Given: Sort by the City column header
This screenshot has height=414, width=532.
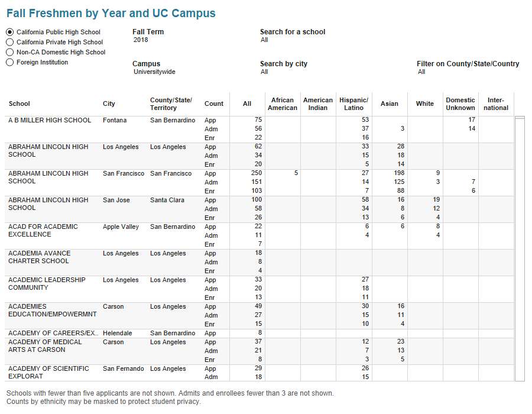Looking at the screenshot, I should pyautogui.click(x=109, y=103).
